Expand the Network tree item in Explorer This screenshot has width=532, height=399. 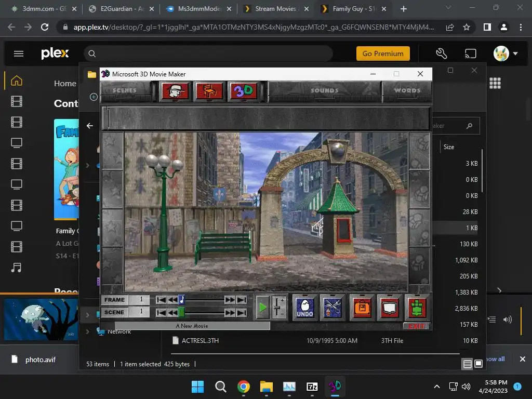87,331
